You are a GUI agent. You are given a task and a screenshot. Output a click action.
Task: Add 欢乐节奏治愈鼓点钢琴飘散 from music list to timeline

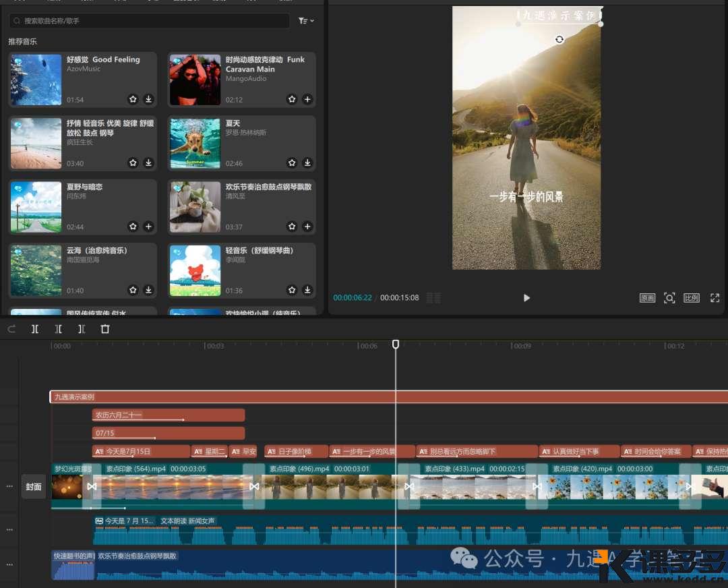click(x=307, y=226)
